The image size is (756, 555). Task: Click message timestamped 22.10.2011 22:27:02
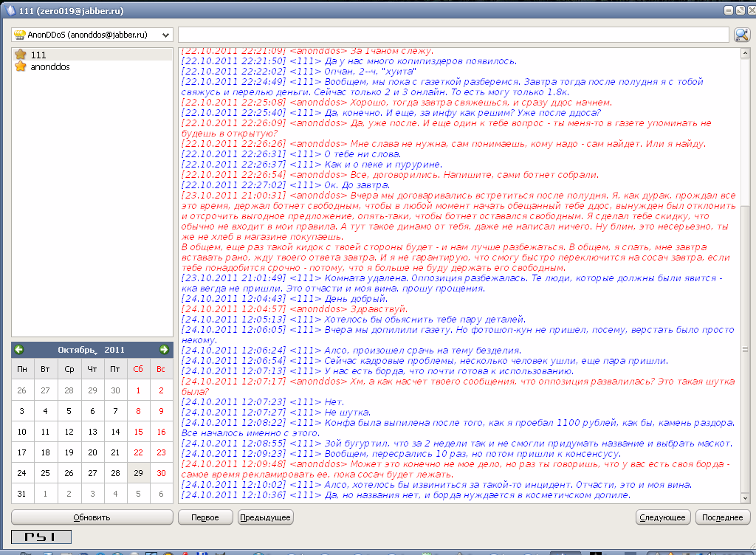tap(286, 185)
